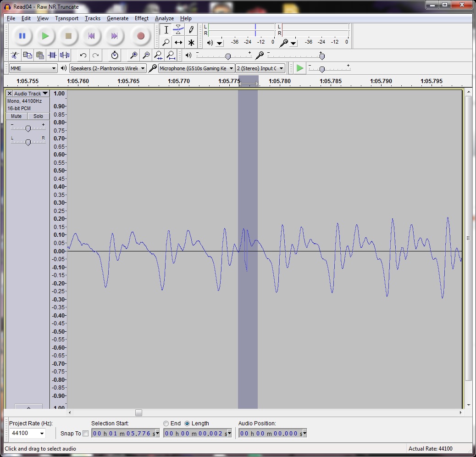Redo the last undone action
The height and width of the screenshot is (457, 476).
(96, 55)
